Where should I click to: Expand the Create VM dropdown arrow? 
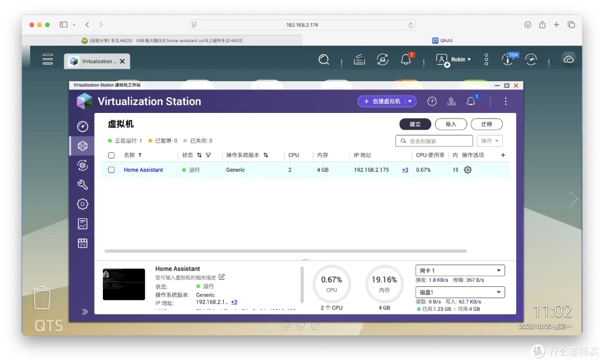coord(410,101)
